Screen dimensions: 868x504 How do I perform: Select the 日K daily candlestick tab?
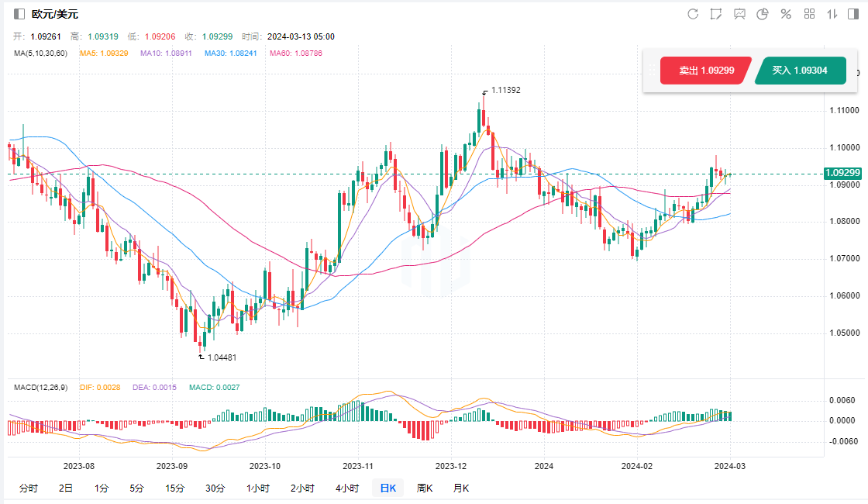387,488
